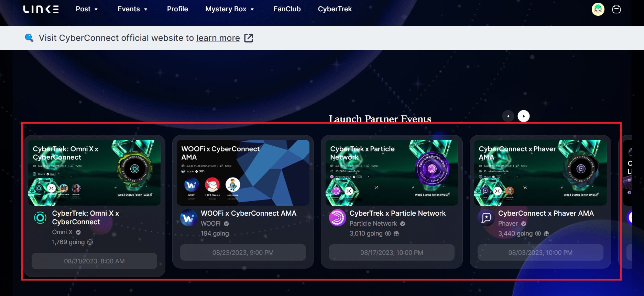Click the Phaver organizer logo

[486, 218]
